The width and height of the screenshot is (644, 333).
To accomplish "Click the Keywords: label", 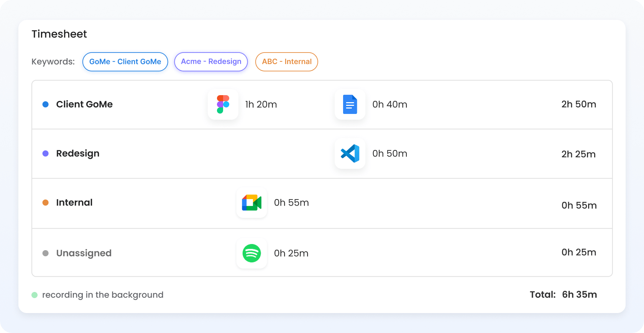I will pos(53,62).
